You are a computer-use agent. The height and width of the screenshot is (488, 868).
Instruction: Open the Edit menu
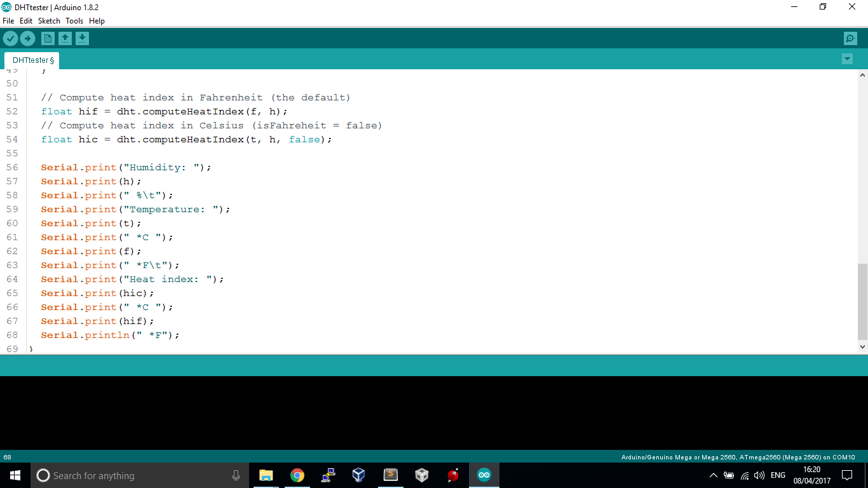pos(26,21)
